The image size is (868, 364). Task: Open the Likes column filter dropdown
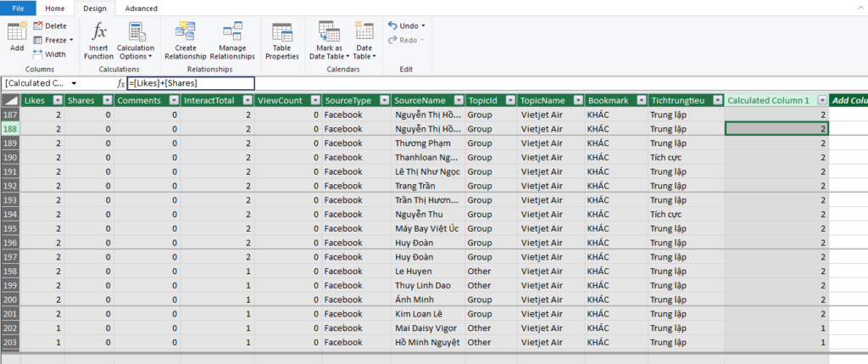57,100
